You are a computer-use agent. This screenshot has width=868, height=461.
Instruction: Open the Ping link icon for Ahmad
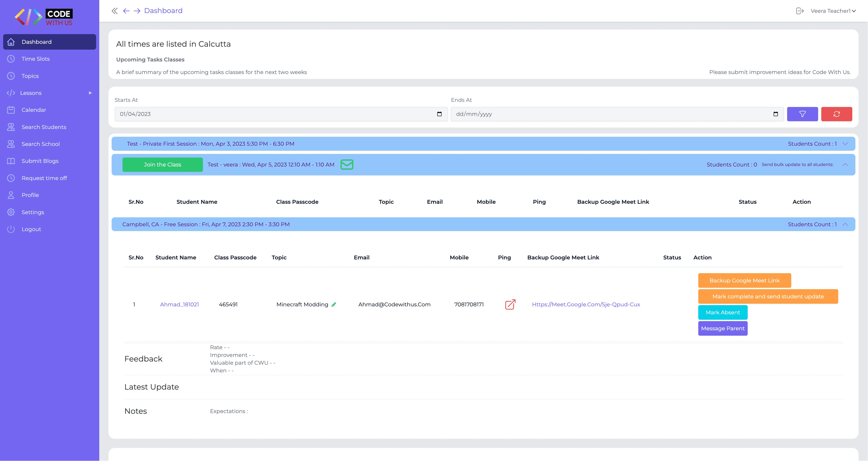click(510, 304)
